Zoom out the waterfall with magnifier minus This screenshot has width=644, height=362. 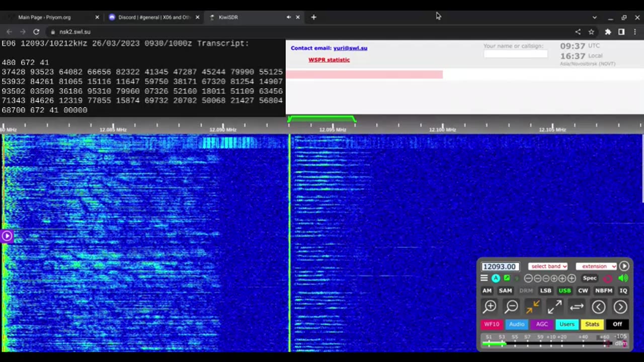click(512, 307)
